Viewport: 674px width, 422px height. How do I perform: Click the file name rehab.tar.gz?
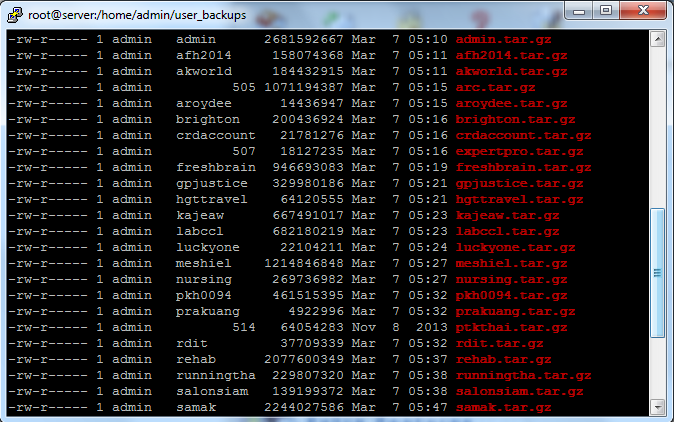point(503,360)
